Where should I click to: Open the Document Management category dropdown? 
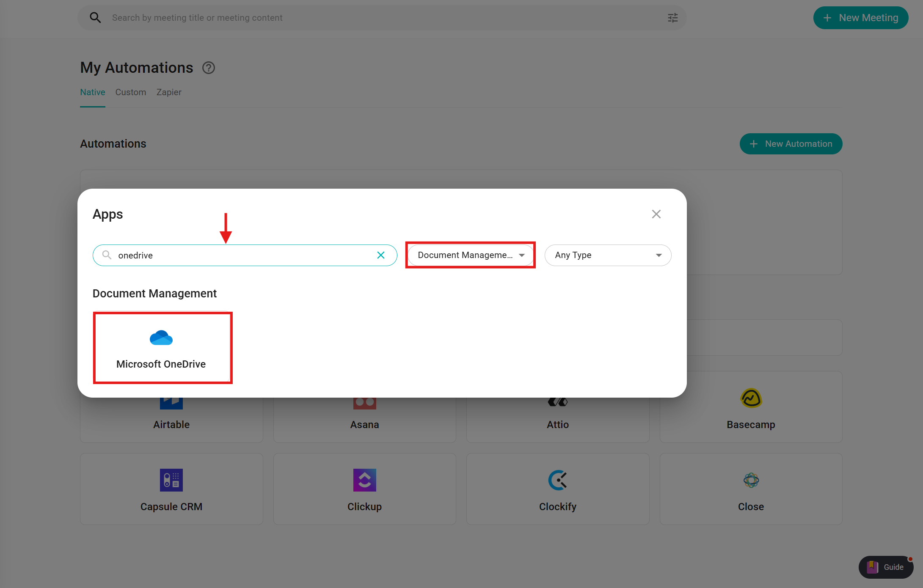click(x=470, y=255)
